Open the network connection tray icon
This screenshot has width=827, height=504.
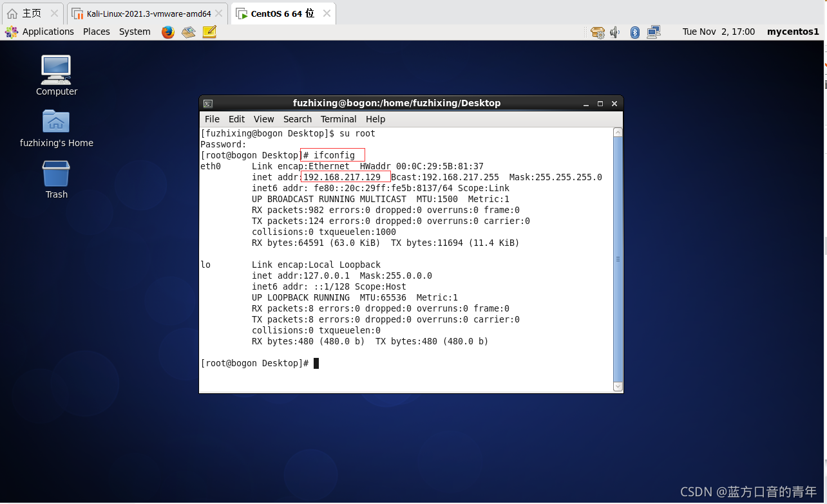pos(654,32)
